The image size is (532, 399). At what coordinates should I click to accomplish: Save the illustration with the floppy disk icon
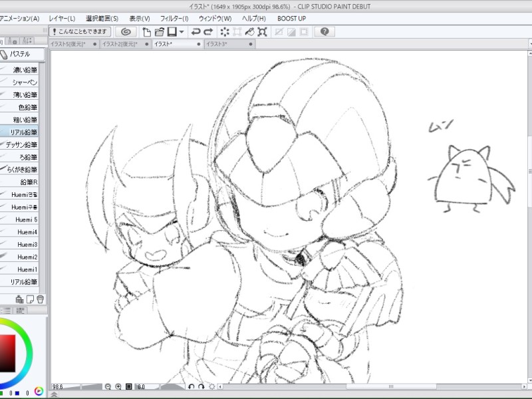tap(172, 32)
